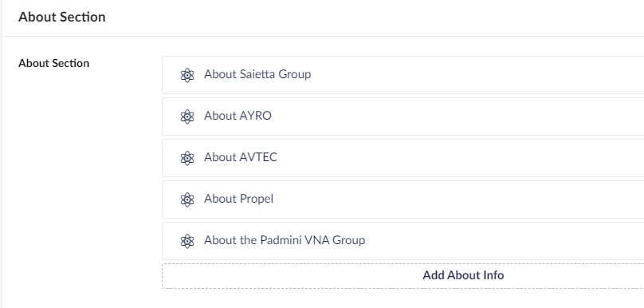Screen dimensions: 644x308
Task: Open the About AYRO entry
Action: coord(238,116)
